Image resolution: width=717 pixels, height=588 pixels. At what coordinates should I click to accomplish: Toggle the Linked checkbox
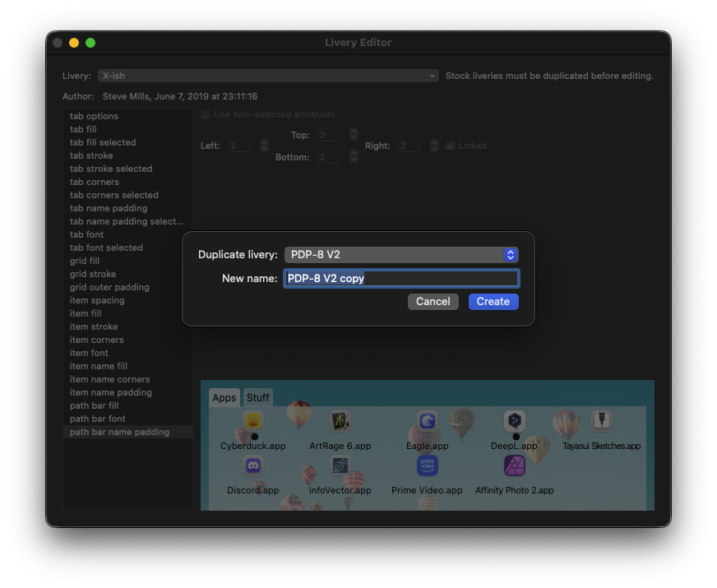point(451,146)
